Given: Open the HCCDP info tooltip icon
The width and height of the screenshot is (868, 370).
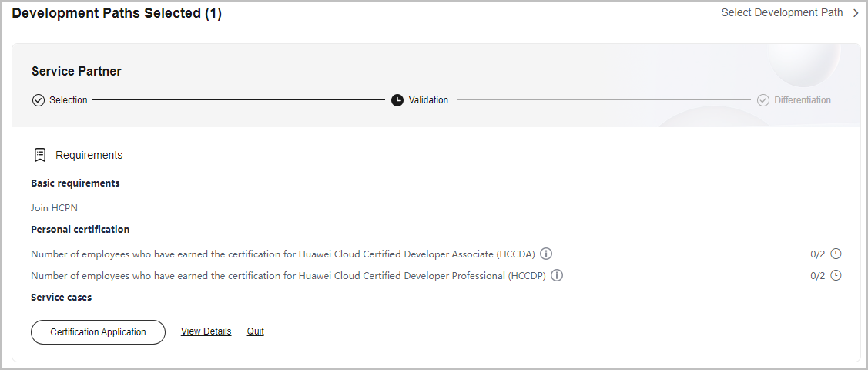Looking at the screenshot, I should pyautogui.click(x=557, y=275).
